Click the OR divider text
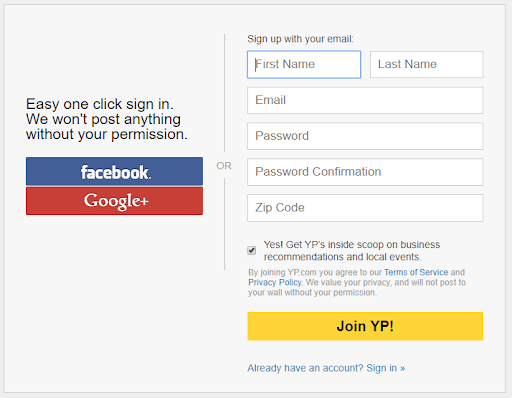 pos(224,166)
